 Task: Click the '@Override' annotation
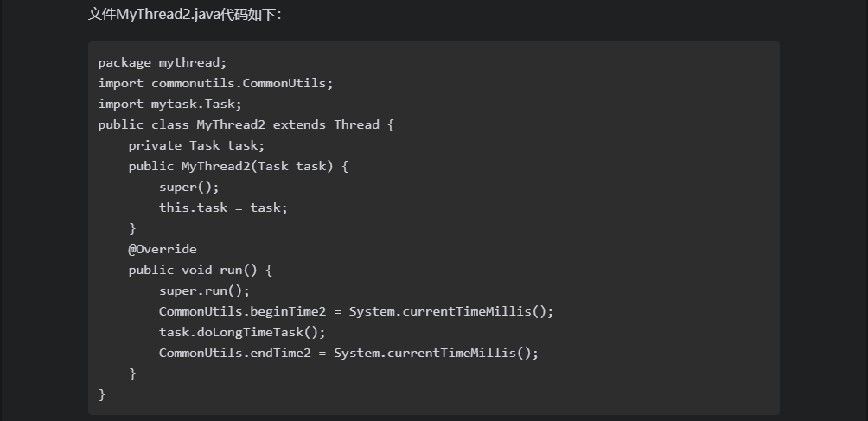pos(163,250)
